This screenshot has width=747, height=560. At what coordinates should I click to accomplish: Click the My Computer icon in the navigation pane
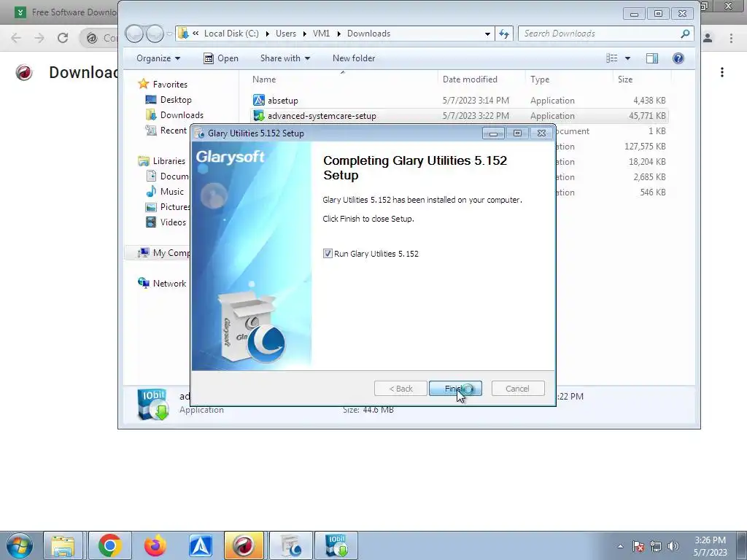click(x=144, y=252)
